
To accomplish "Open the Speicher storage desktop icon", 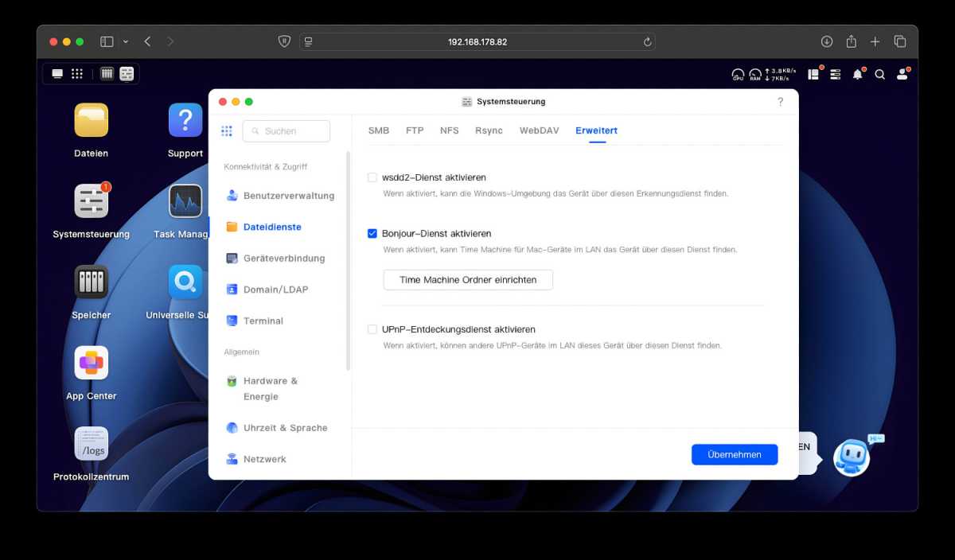I will (92, 282).
